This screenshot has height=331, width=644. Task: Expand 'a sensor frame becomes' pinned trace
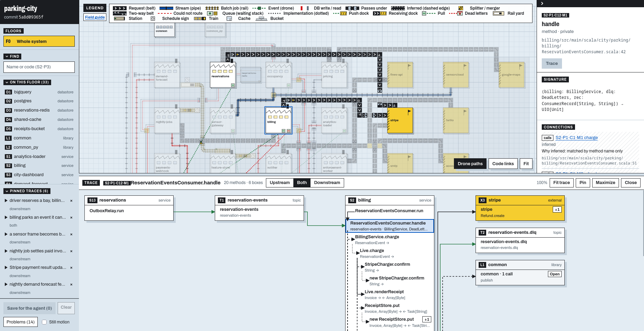click(x=6, y=234)
